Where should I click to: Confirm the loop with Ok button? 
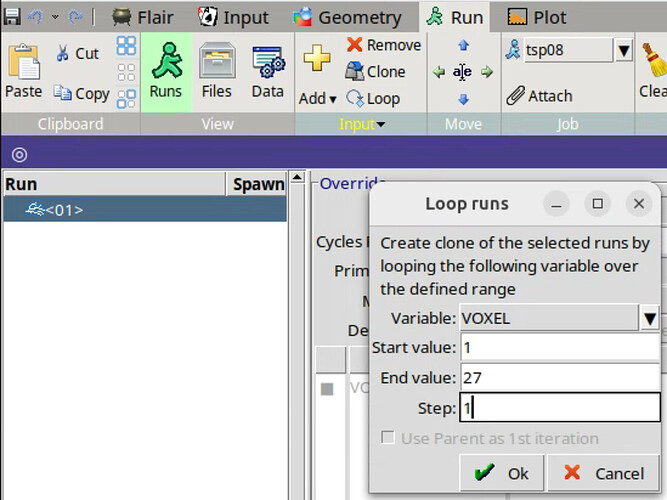pyautogui.click(x=502, y=472)
